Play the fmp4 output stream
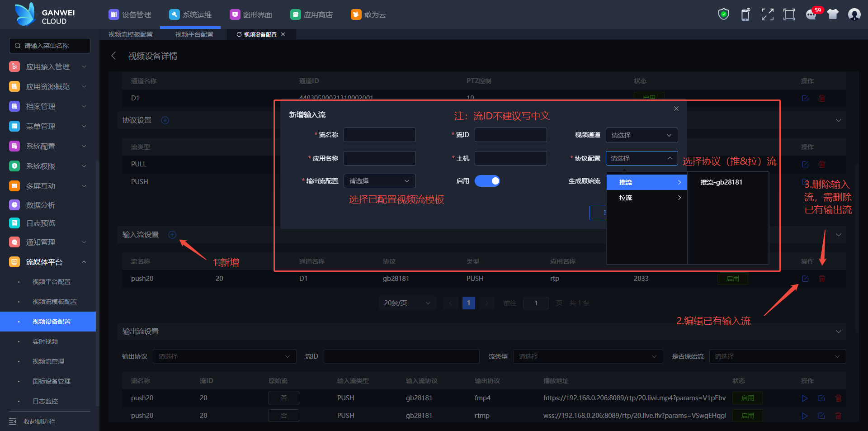Image resolution: width=868 pixels, height=431 pixels. pyautogui.click(x=805, y=398)
